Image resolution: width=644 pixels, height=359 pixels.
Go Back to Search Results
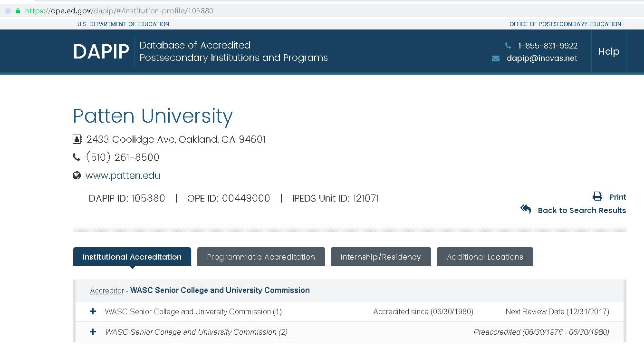582,210
